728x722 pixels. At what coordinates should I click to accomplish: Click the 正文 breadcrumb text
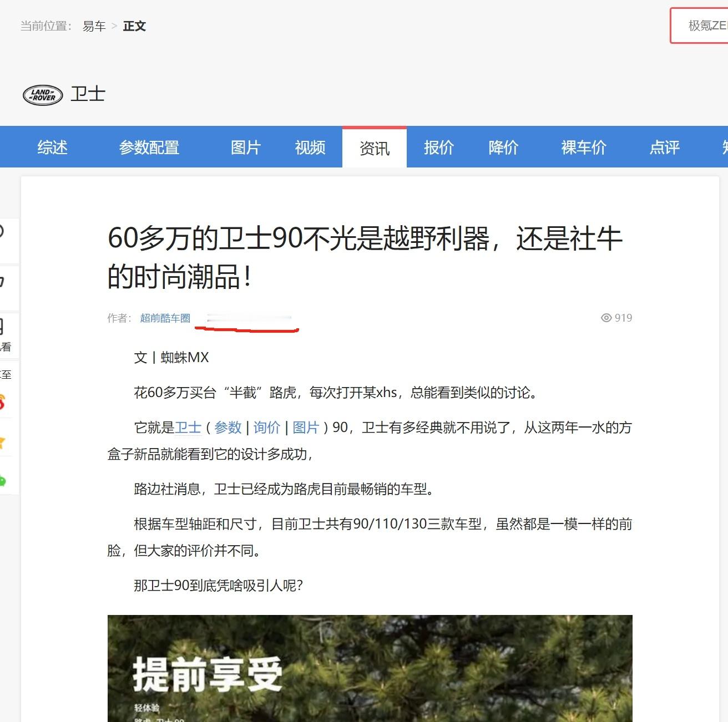click(x=134, y=26)
